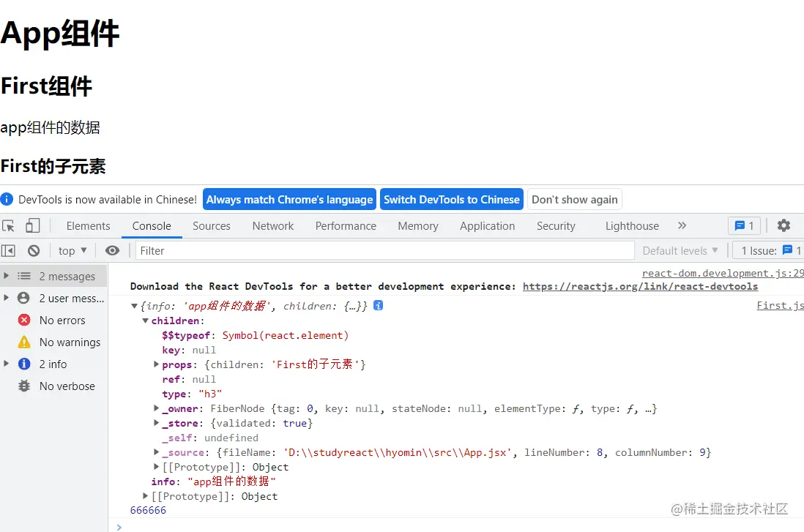
Task: Click the App组件 page heading
Action: pyautogui.click(x=59, y=34)
